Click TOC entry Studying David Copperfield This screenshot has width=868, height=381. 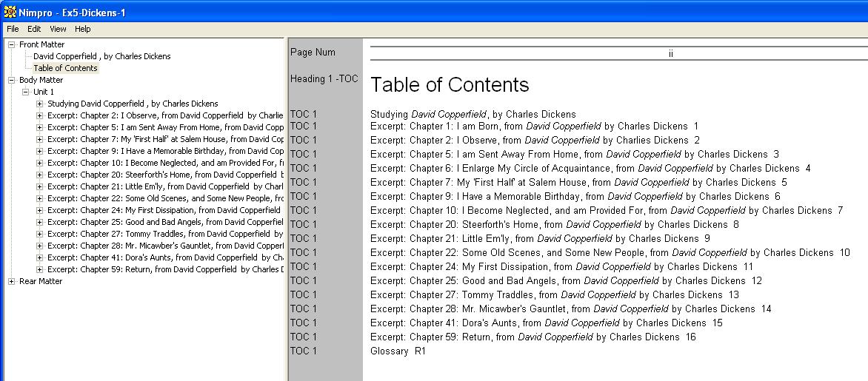(473, 115)
